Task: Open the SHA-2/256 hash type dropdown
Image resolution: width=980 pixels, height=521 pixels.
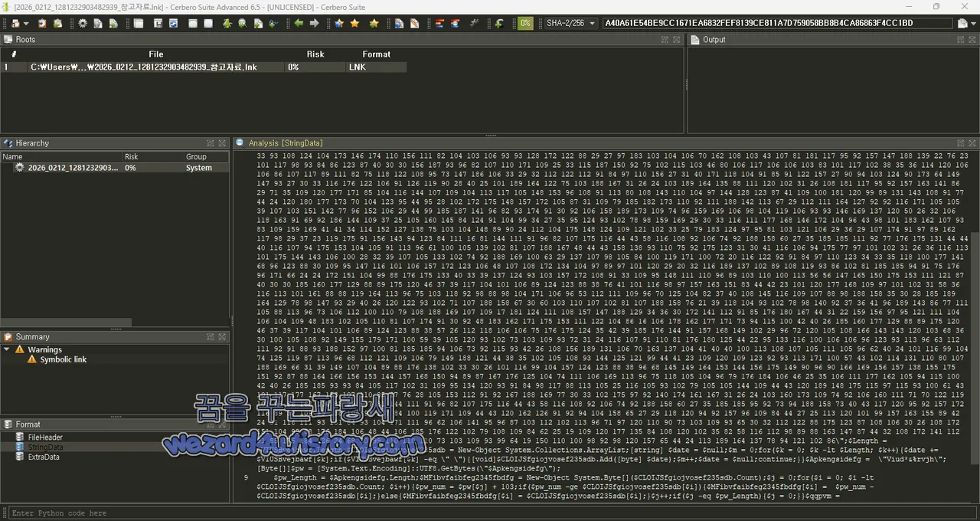Action: coord(570,24)
